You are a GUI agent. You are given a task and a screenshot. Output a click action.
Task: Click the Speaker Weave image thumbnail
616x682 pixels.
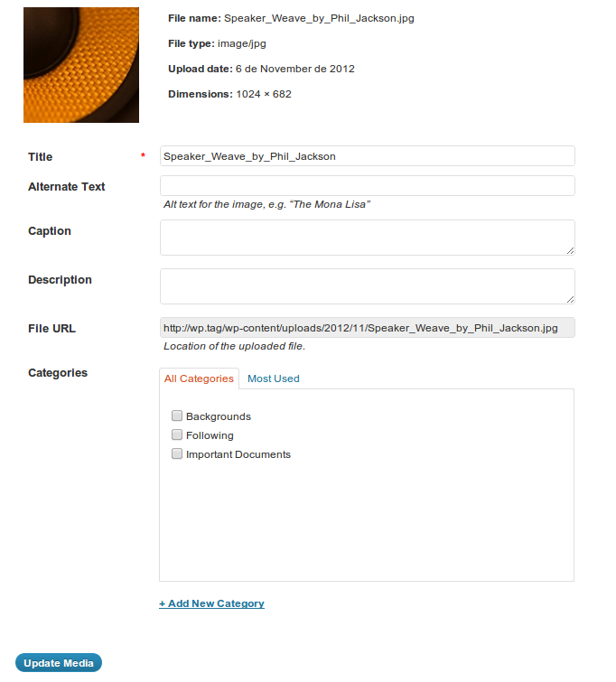pyautogui.click(x=81, y=65)
